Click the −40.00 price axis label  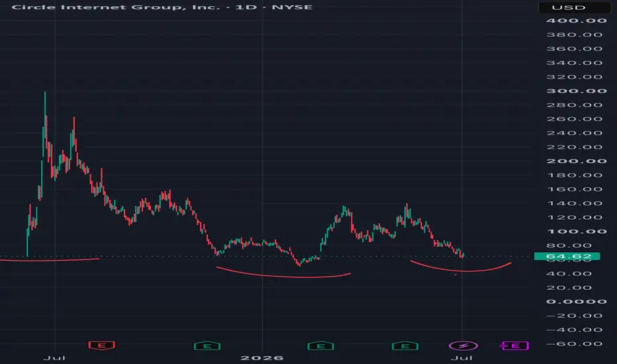click(x=575, y=330)
